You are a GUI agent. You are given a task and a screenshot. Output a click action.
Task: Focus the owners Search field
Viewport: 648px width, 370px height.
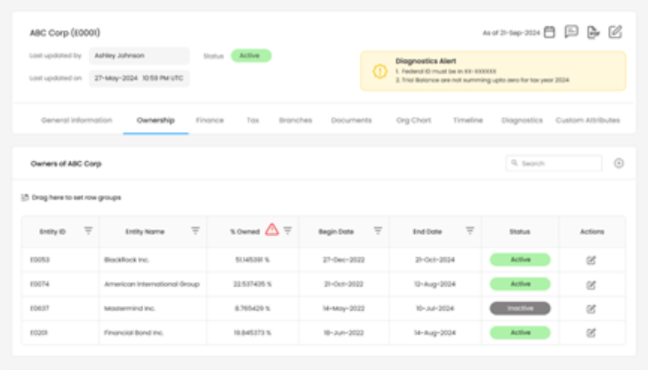coord(554,163)
